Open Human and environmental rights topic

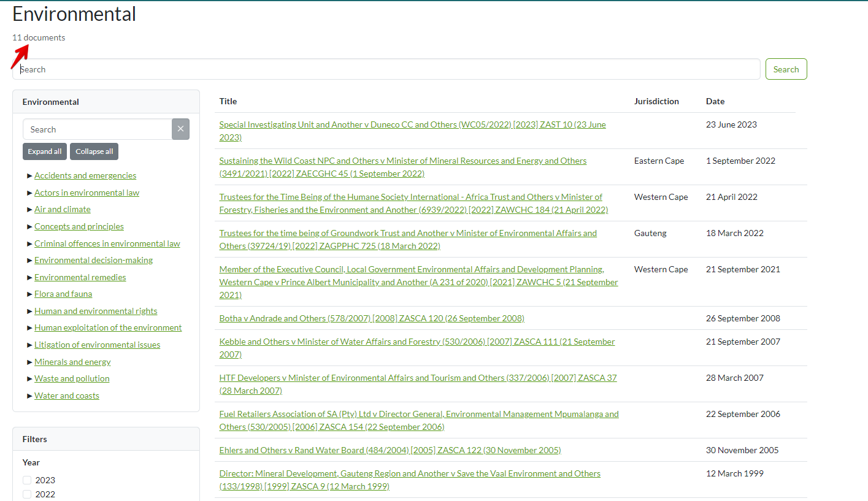(96, 311)
